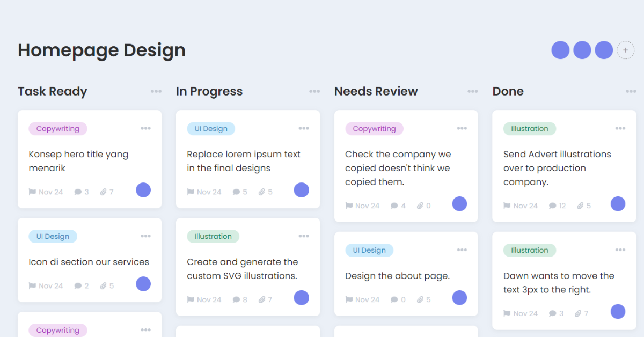
Task: Open the Dawn wants to move text card
Action: pyautogui.click(x=558, y=283)
